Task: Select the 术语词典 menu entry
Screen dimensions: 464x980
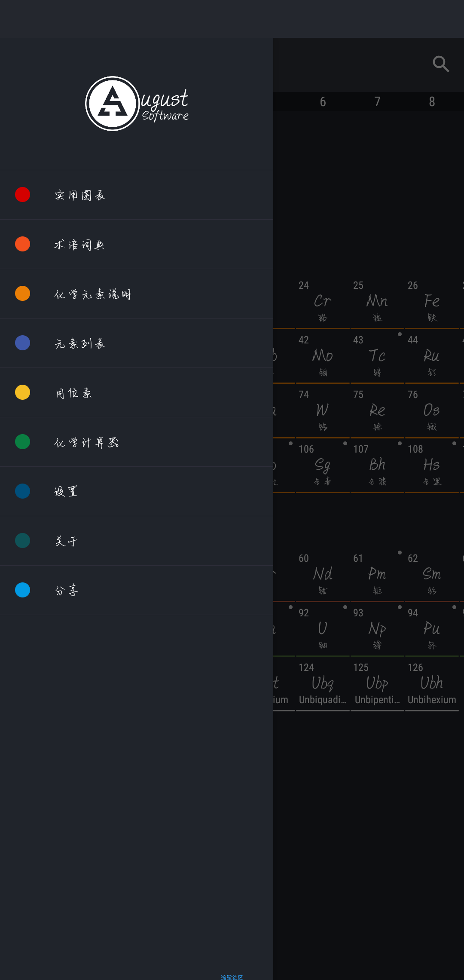Action: coord(137,244)
